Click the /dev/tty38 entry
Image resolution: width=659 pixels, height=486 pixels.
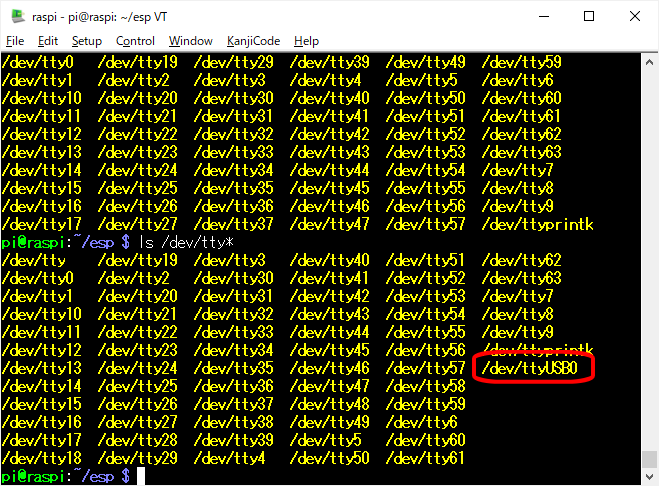(x=233, y=422)
